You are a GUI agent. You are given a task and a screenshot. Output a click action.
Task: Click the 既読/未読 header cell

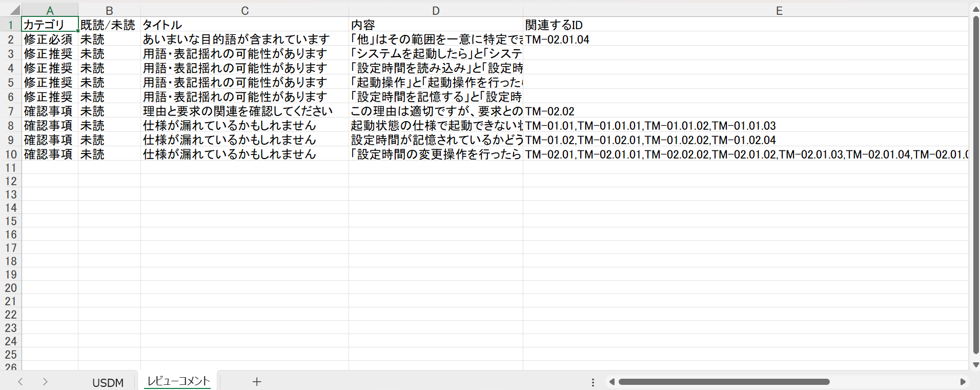click(x=109, y=25)
